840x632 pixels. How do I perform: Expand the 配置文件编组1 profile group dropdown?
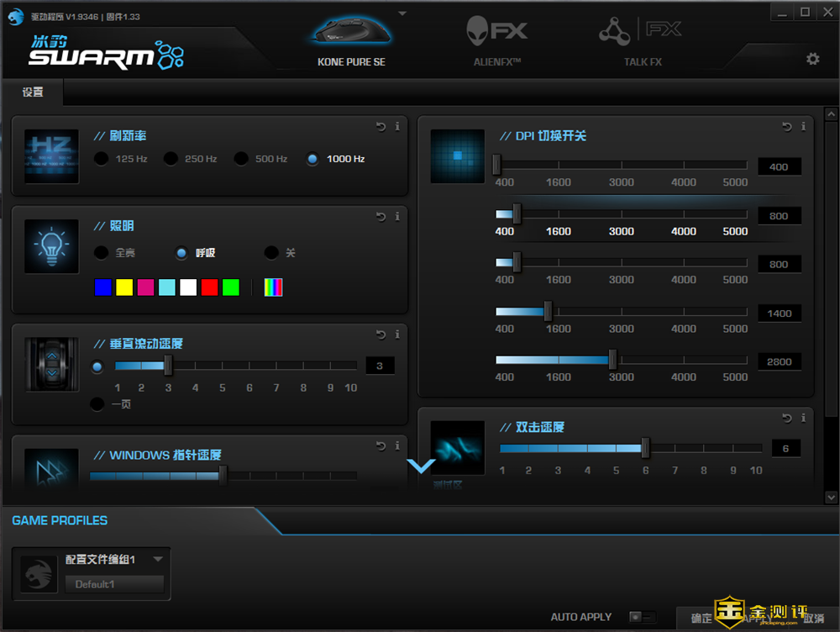tap(158, 559)
